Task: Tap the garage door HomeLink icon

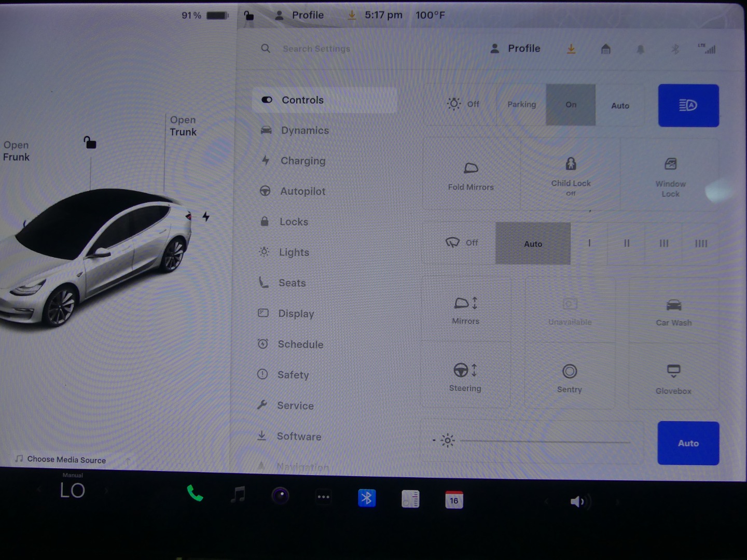Action: point(606,49)
